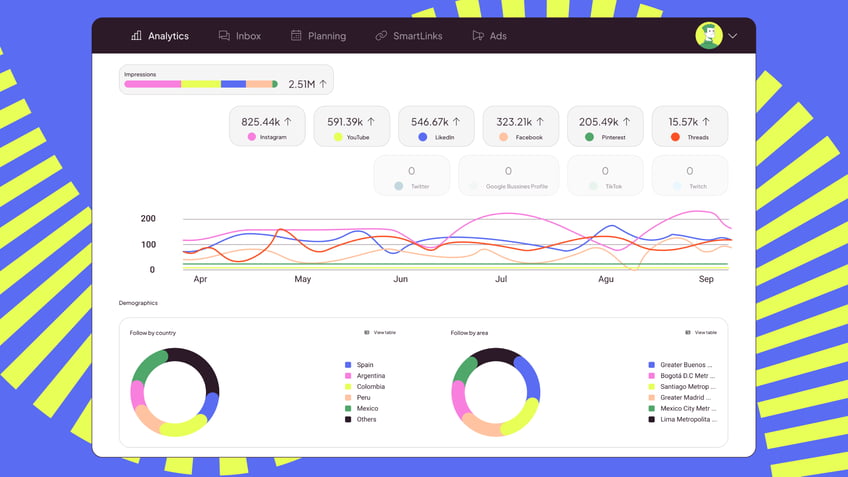This screenshot has height=477, width=848.
Task: Click the Jun label on the chart axis
Action: [400, 279]
